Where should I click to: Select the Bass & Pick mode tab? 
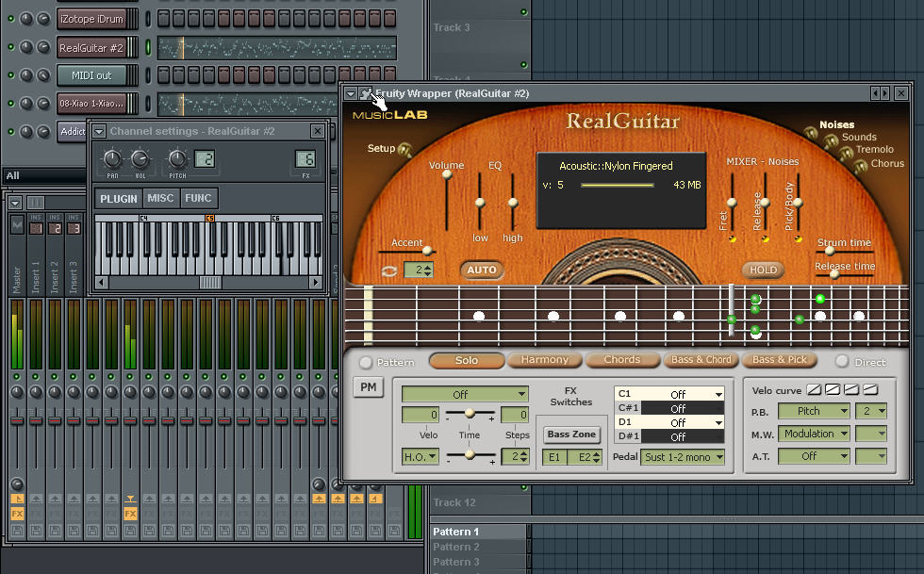coord(780,359)
